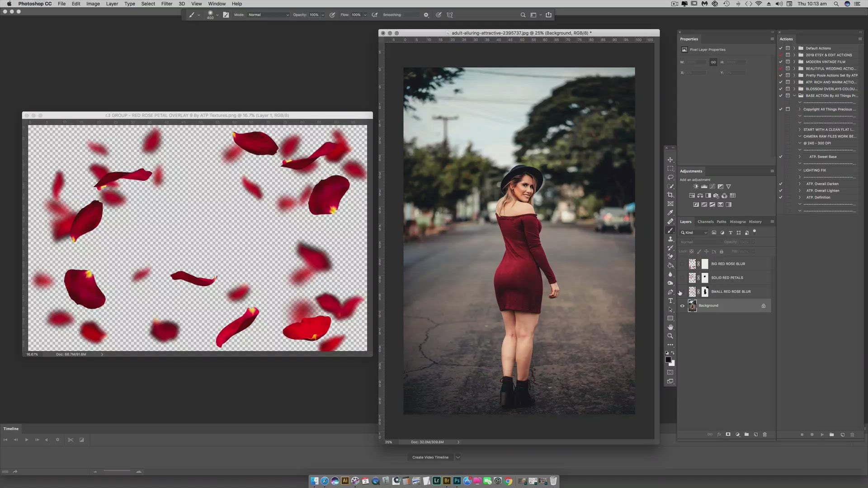868x488 pixels.
Task: Switch to the Channels tab
Action: 705,221
